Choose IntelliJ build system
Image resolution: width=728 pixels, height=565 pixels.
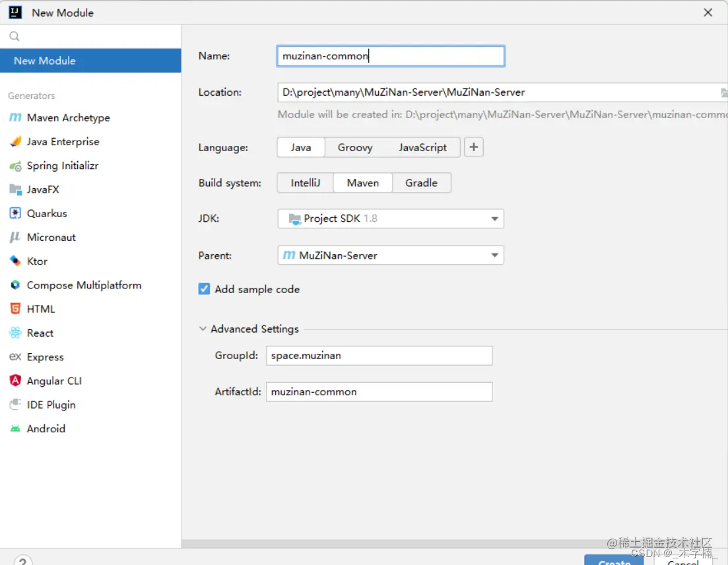coord(306,183)
